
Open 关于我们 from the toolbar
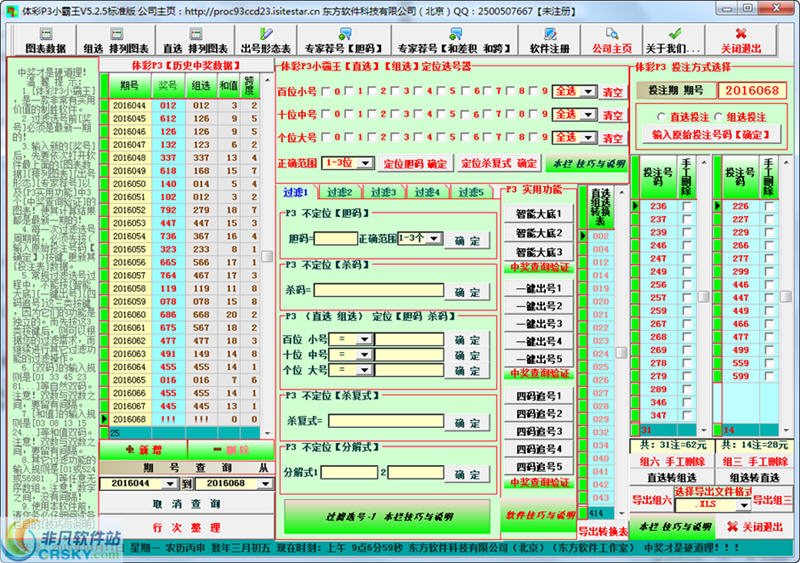pos(673,40)
